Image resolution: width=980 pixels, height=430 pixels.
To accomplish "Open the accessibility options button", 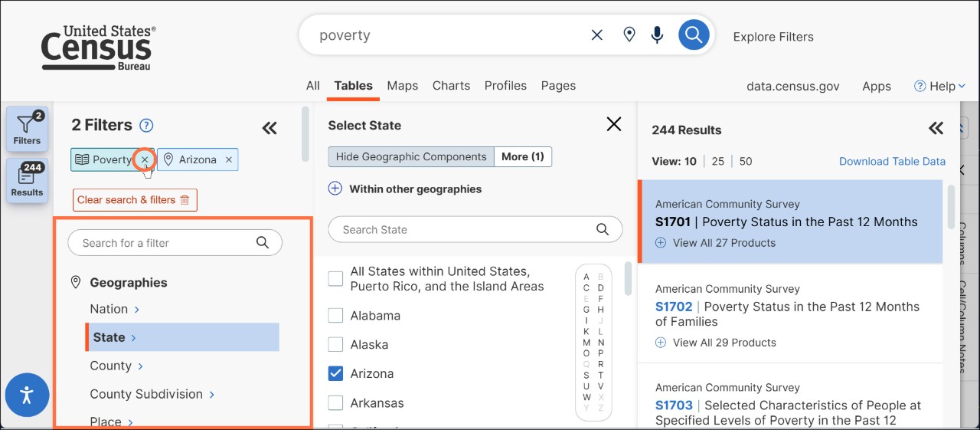I will click(x=27, y=395).
